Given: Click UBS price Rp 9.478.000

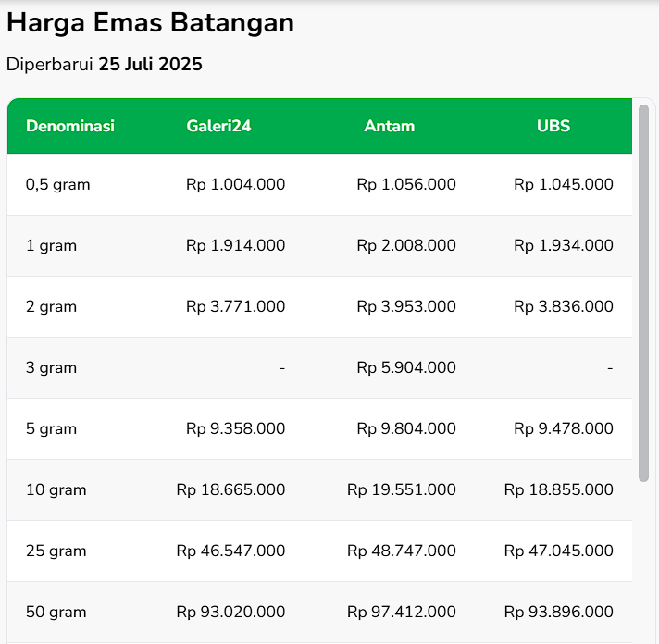Looking at the screenshot, I should pyautogui.click(x=564, y=428).
